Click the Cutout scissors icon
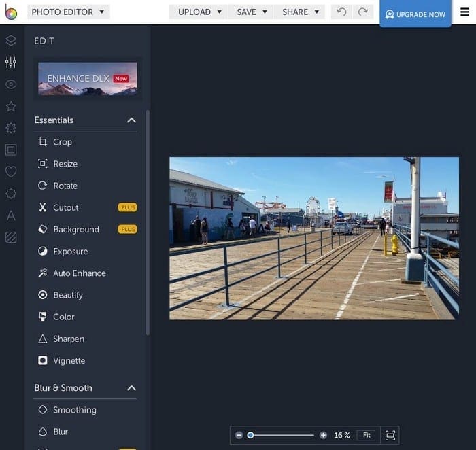 tap(42, 207)
